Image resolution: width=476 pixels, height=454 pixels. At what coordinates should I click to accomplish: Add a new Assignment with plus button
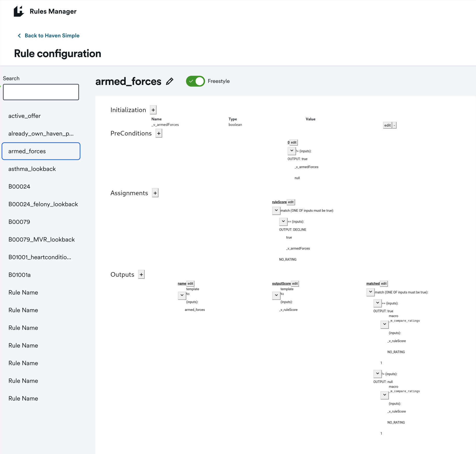point(155,193)
